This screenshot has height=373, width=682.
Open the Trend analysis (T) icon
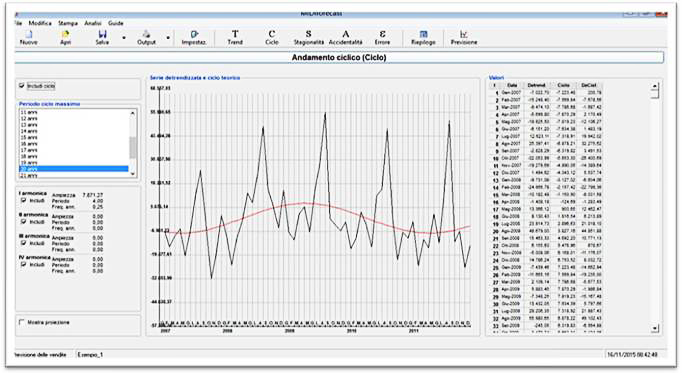pos(235,38)
